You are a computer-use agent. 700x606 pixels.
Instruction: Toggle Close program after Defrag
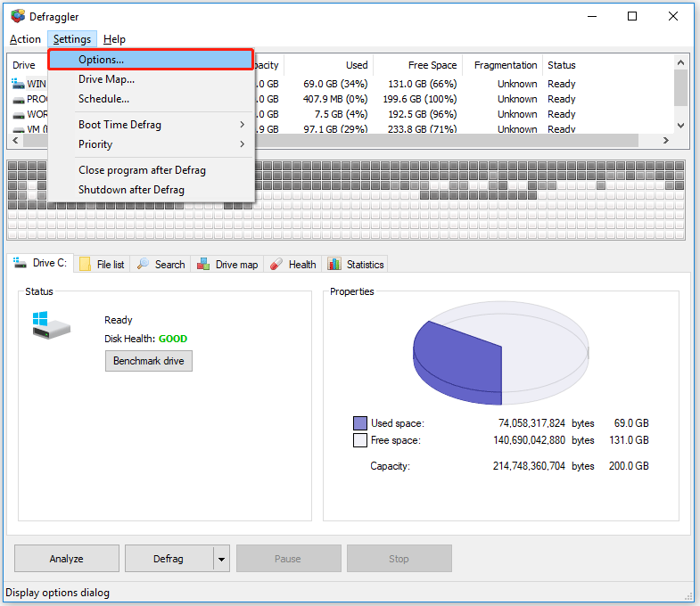pyautogui.click(x=151, y=170)
